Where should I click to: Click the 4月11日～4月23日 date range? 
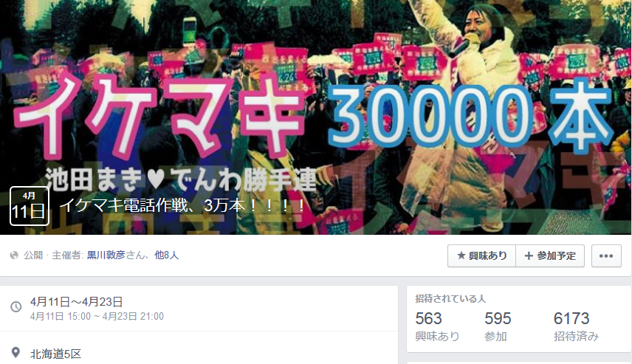pyautogui.click(x=76, y=301)
